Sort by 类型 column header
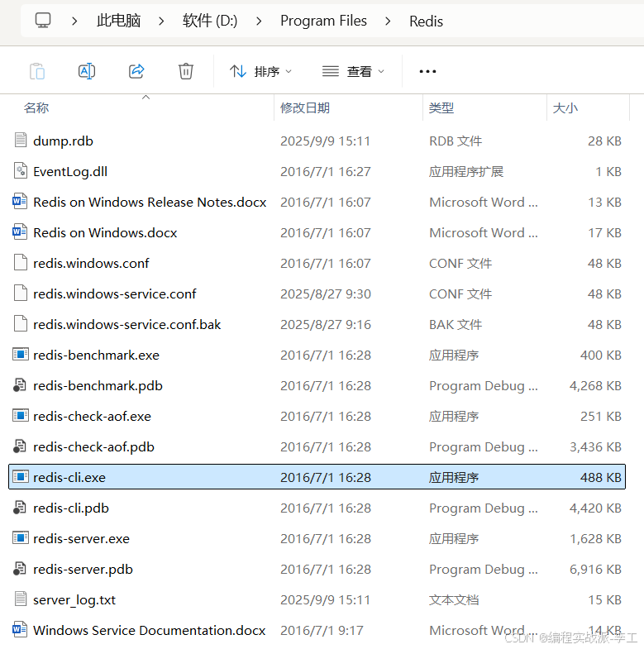Image resolution: width=644 pixels, height=649 pixels. click(441, 108)
